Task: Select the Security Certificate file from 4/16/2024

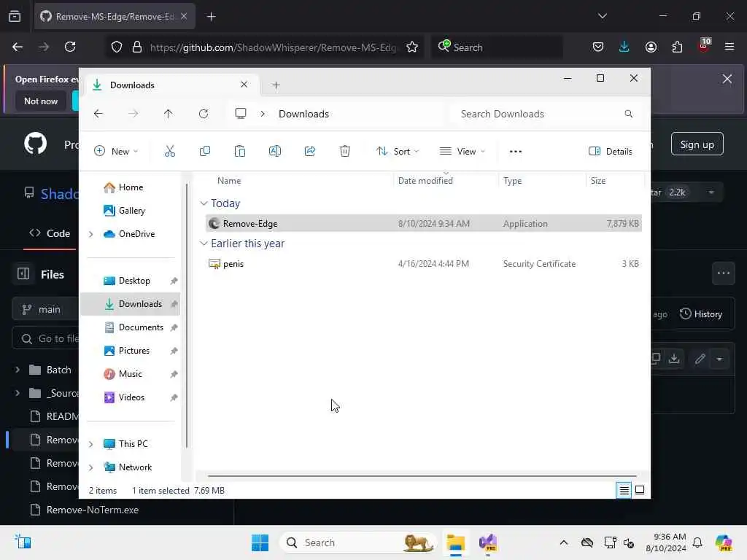Action: pos(424,264)
